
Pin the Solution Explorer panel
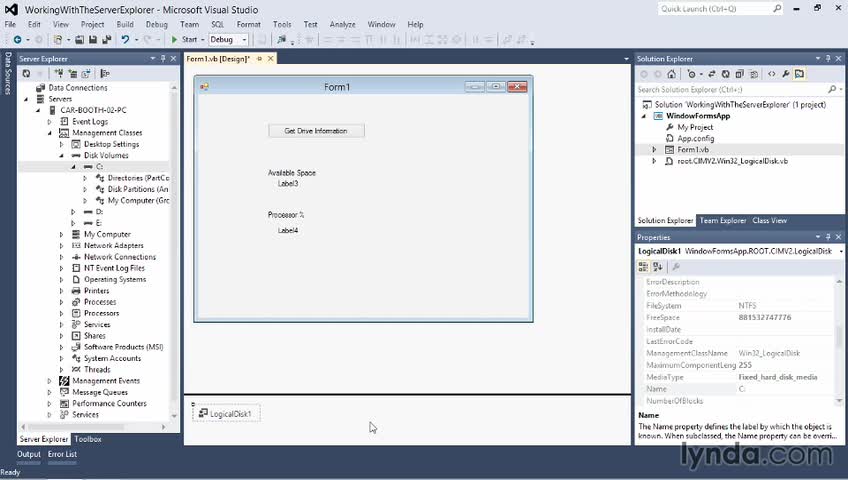[x=828, y=58]
